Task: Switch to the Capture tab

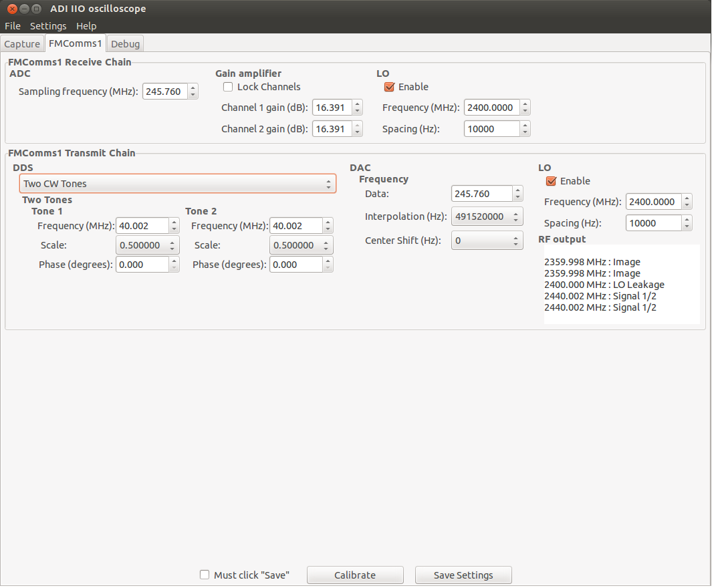Action: click(22, 44)
